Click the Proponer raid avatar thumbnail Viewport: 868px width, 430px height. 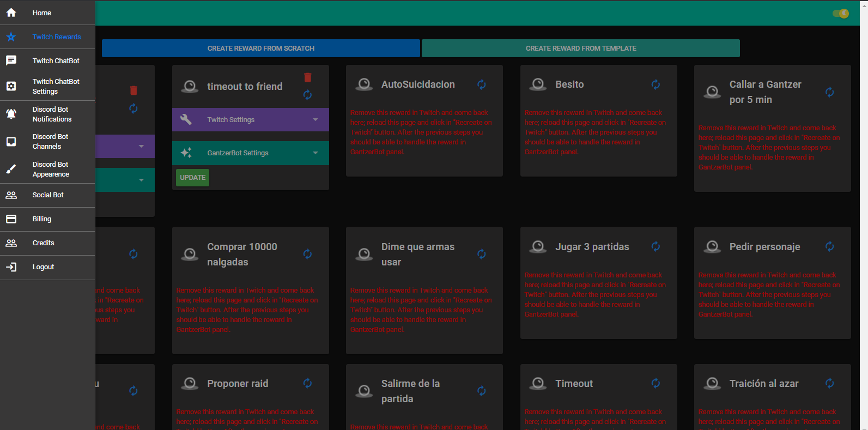click(190, 384)
